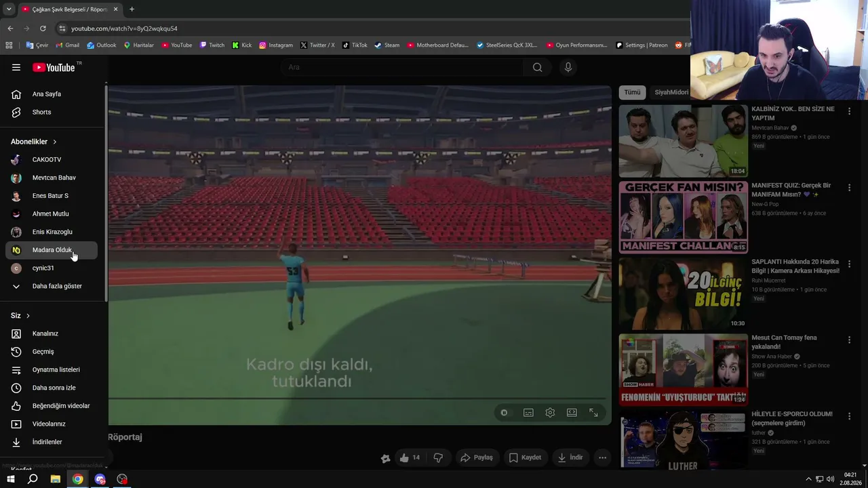Screen dimensions: 868x488
Task: Switch to the Çağkan Şavk Belgeseli tab
Action: coord(71,9)
